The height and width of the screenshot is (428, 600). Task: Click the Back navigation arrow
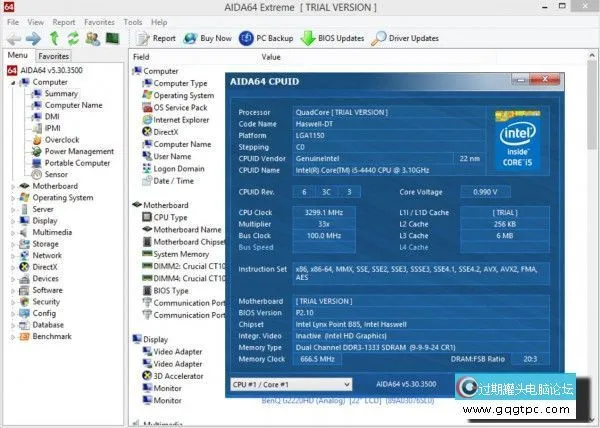pos(13,39)
